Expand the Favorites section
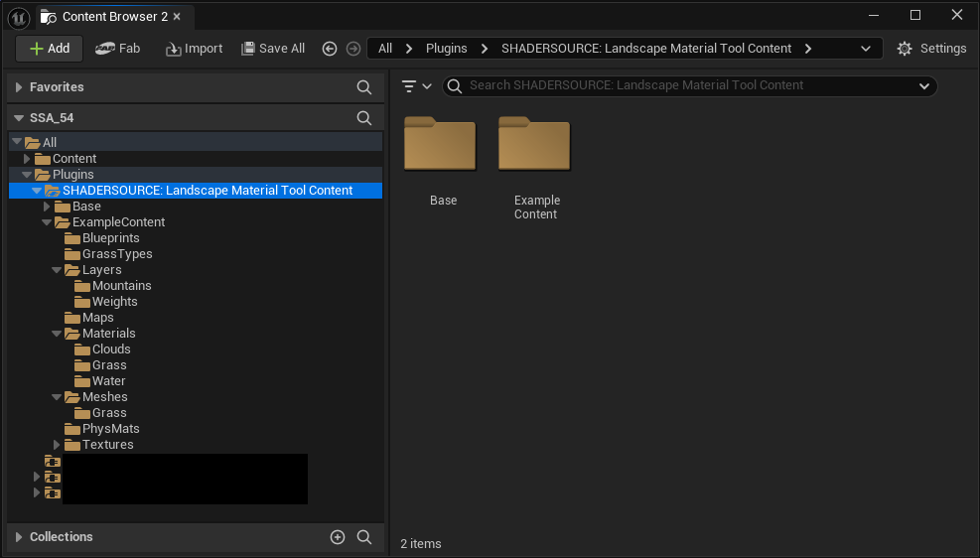980x558 pixels. [19, 87]
